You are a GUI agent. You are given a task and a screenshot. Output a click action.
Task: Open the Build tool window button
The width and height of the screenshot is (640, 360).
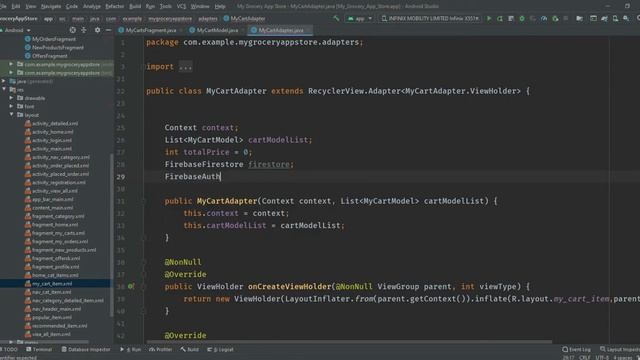click(x=189, y=349)
